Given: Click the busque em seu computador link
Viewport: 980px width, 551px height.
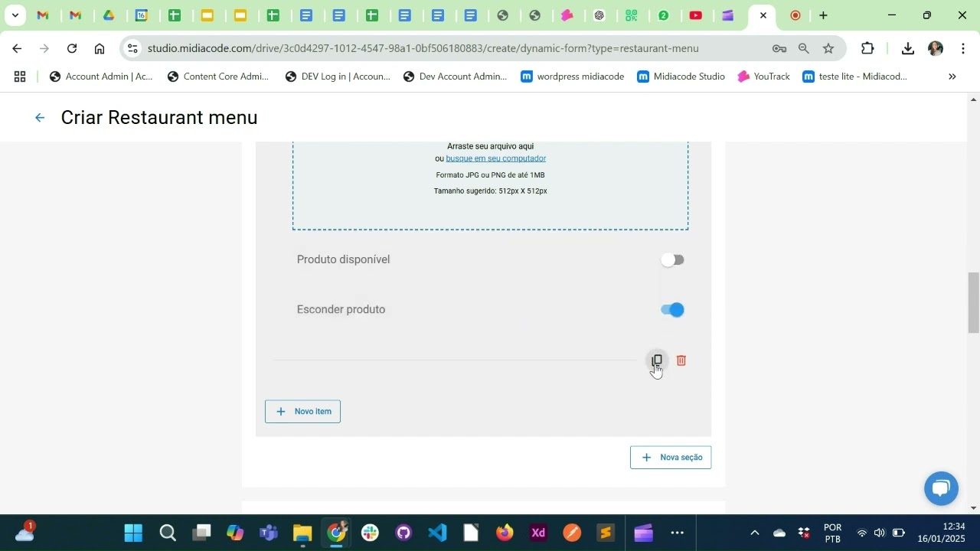Looking at the screenshot, I should coord(496,158).
